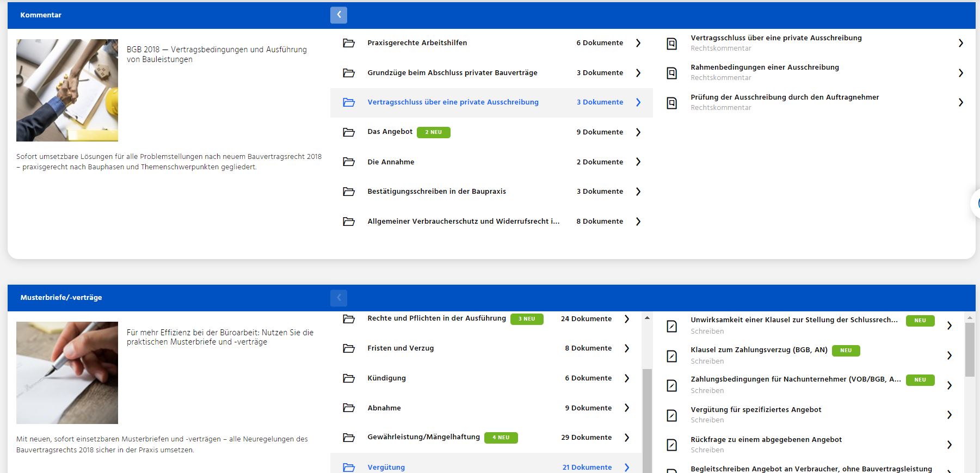Open Vertragsschluss über eine private Ausschreibung folder

[491, 102]
